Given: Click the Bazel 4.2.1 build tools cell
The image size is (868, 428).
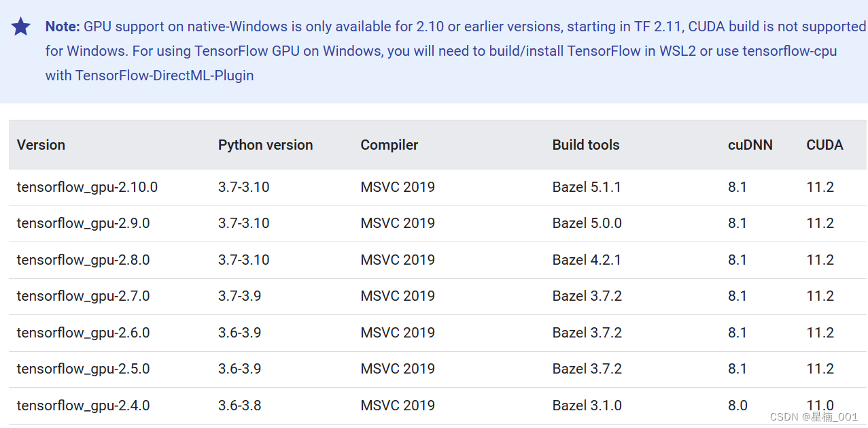Looking at the screenshot, I should (x=587, y=260).
